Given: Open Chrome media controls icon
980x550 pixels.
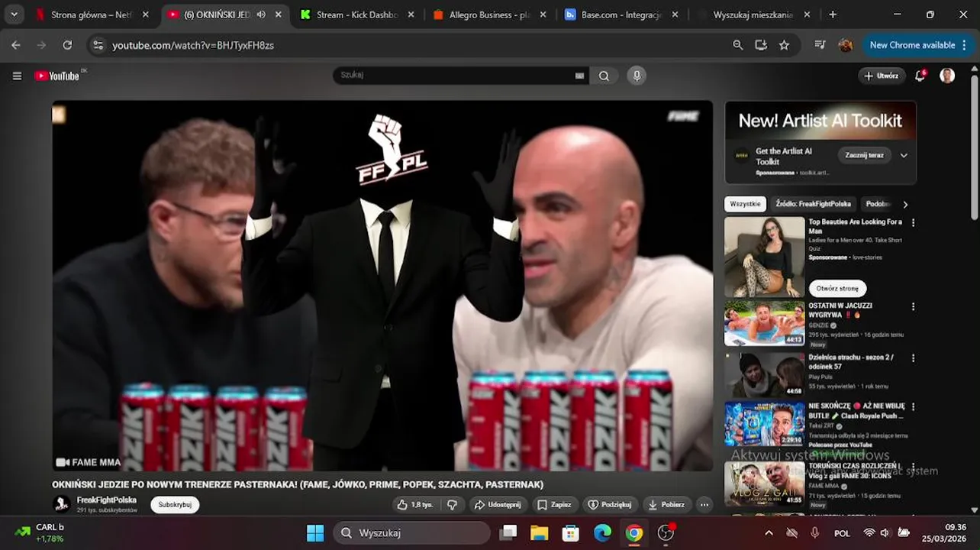Looking at the screenshot, I should click(820, 45).
